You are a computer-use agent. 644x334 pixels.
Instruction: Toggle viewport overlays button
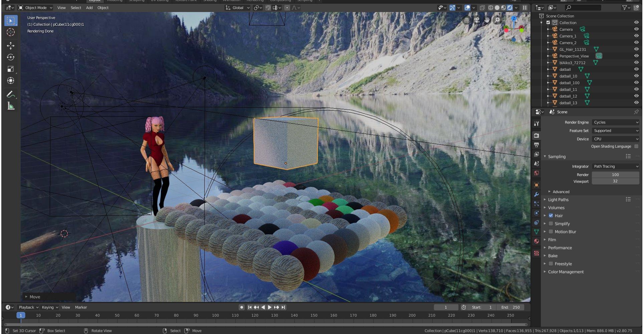(x=467, y=8)
